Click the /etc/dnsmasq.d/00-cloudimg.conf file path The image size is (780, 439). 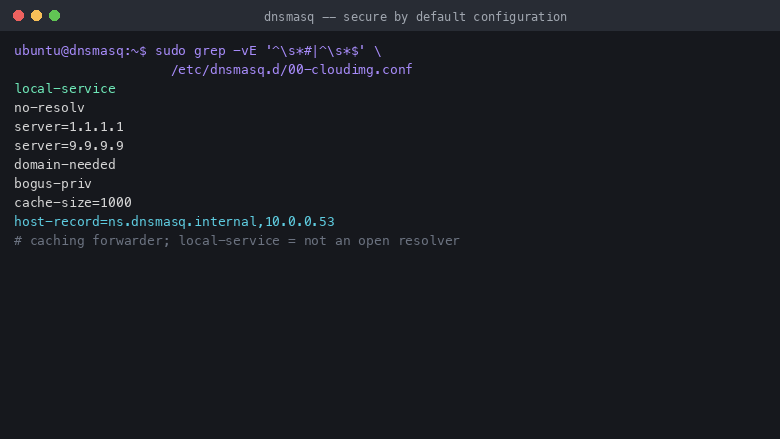tap(292, 70)
